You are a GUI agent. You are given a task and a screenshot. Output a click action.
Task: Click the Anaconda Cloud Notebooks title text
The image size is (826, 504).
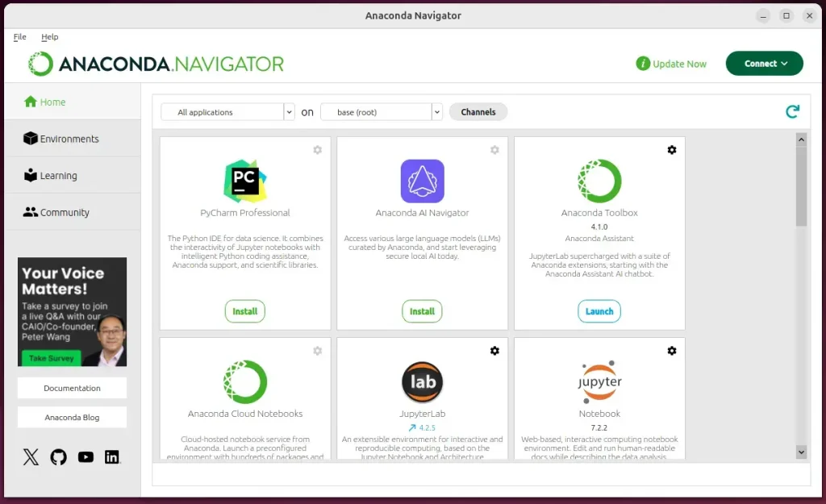(x=245, y=414)
